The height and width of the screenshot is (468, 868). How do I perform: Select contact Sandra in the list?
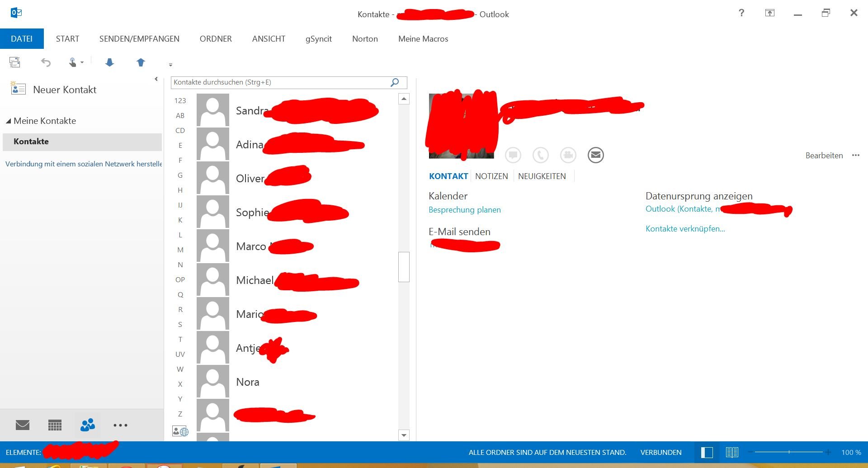point(296,110)
